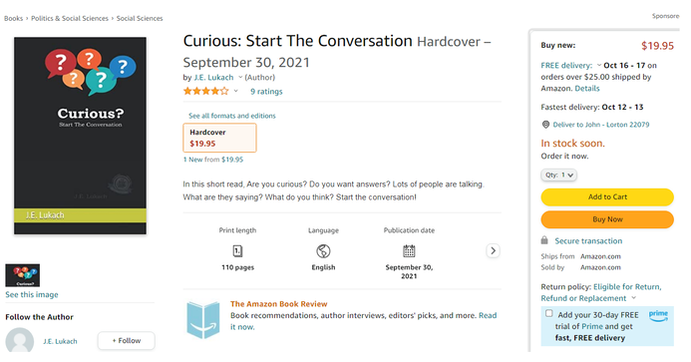Open the Qty quantity dropdown
This screenshot has height=362, width=691.
pyautogui.click(x=559, y=175)
